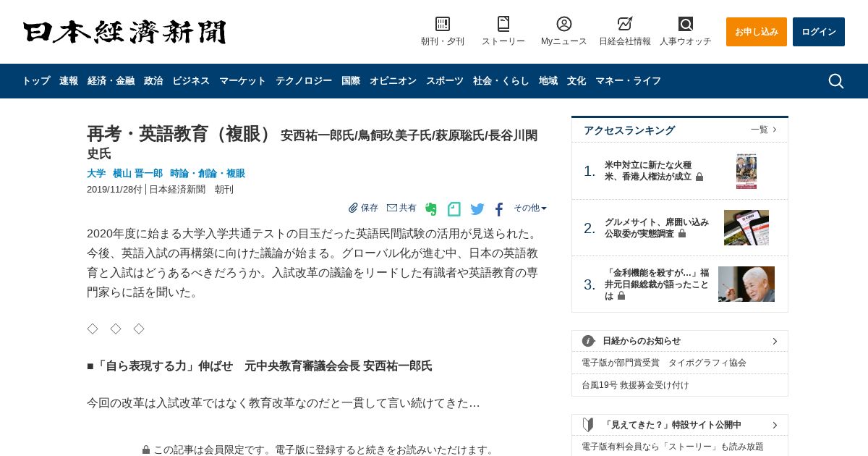The image size is (868, 456).
Task: Select the 政治 navigation item
Action: pos(153,81)
